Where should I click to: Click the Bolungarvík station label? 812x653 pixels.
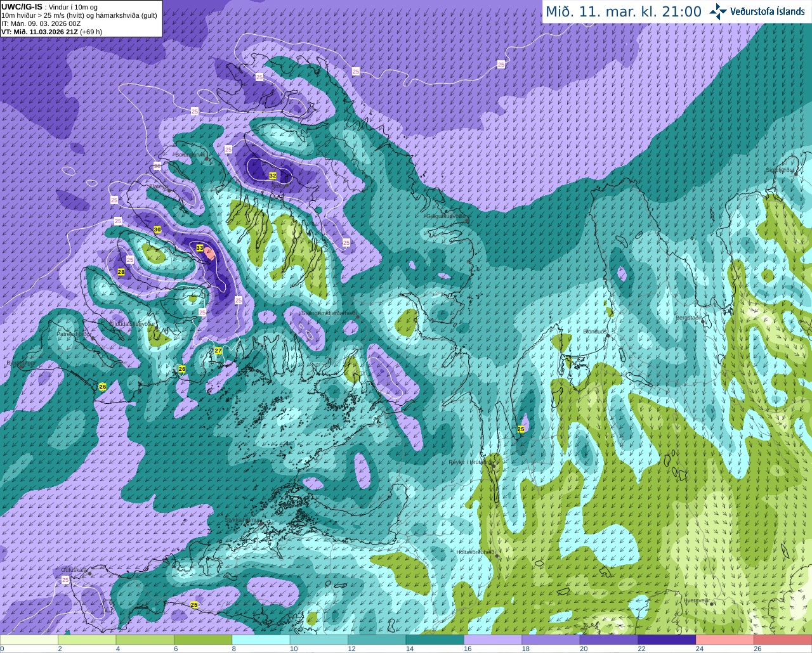pos(190,154)
